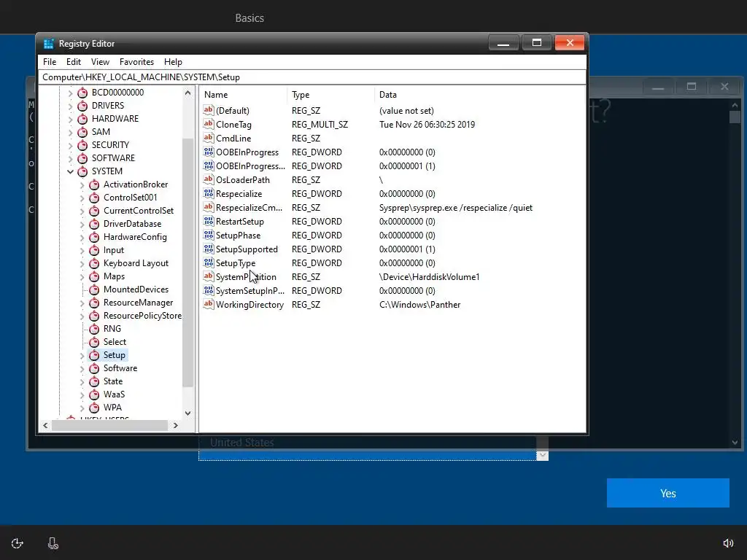Select the HARDWARE key icon
Image resolution: width=747 pixels, height=560 pixels.
(83, 119)
